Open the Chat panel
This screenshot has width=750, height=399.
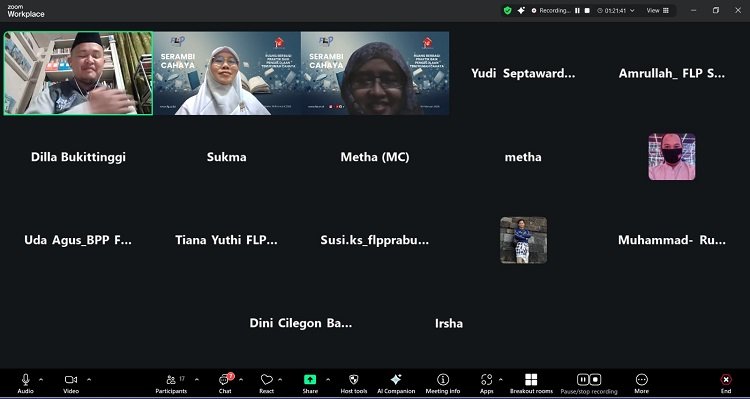(x=225, y=383)
